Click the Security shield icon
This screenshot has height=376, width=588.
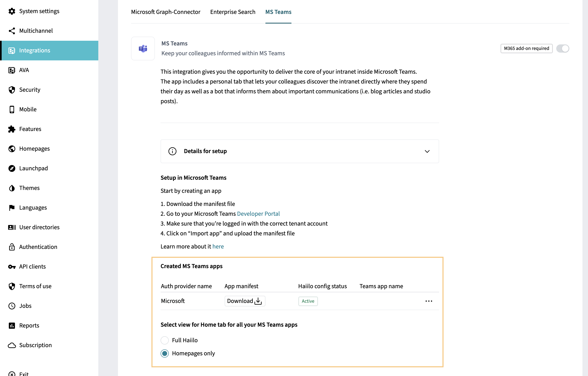[12, 90]
